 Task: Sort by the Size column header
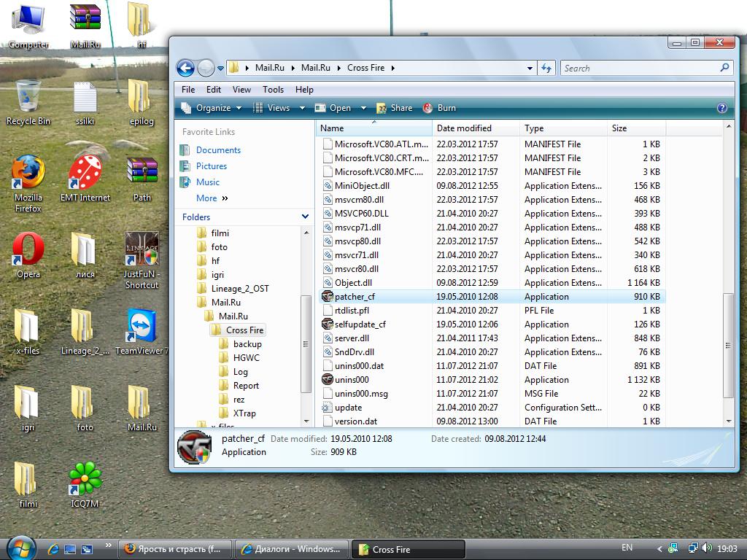tap(636, 128)
